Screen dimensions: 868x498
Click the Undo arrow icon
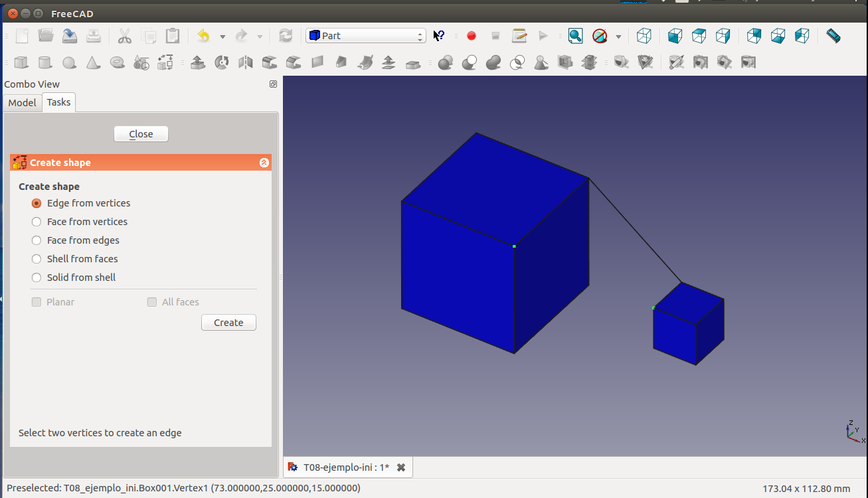[204, 36]
